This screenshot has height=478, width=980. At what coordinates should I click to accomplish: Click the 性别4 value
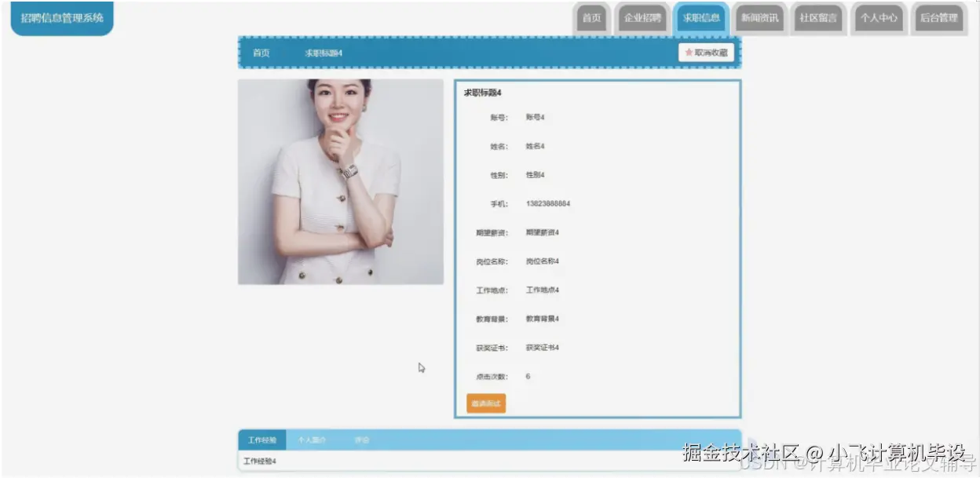point(535,175)
